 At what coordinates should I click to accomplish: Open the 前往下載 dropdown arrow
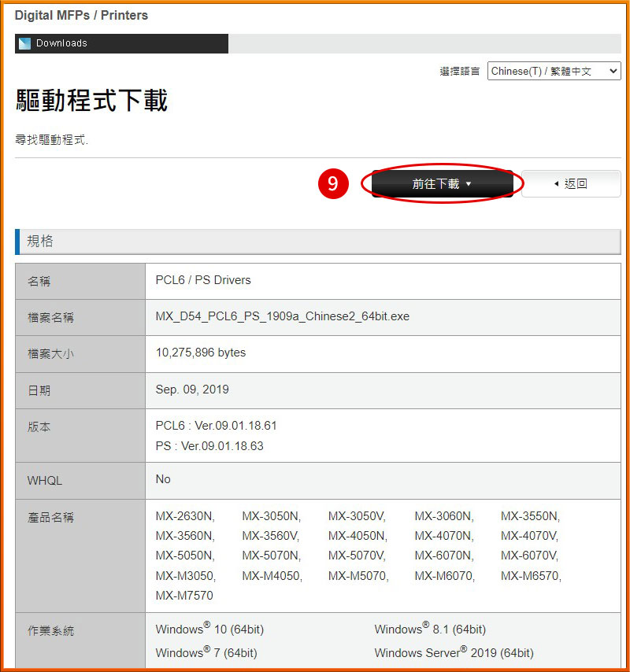469,183
